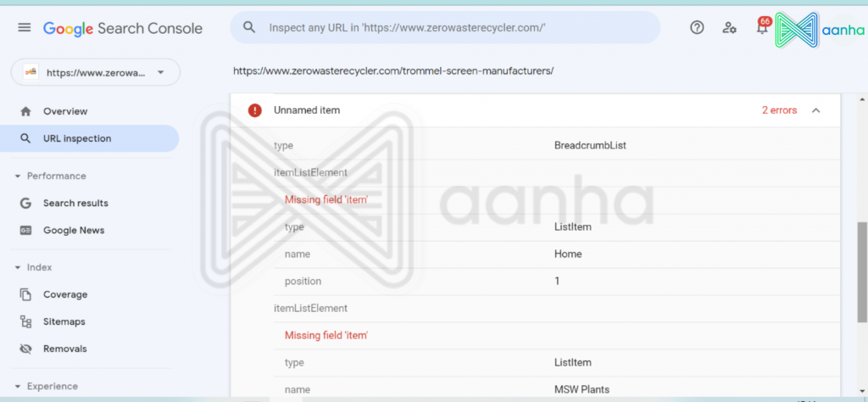Click the Google Search Console logo

(123, 28)
